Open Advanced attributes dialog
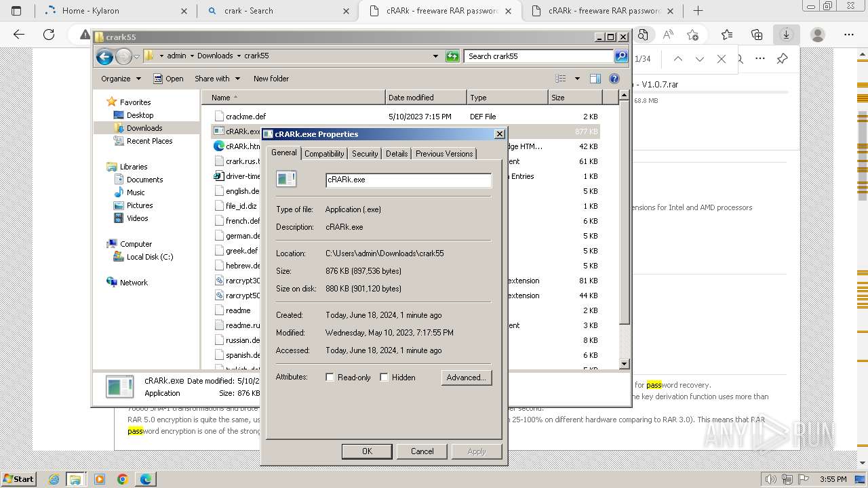The height and width of the screenshot is (488, 868). 466,378
